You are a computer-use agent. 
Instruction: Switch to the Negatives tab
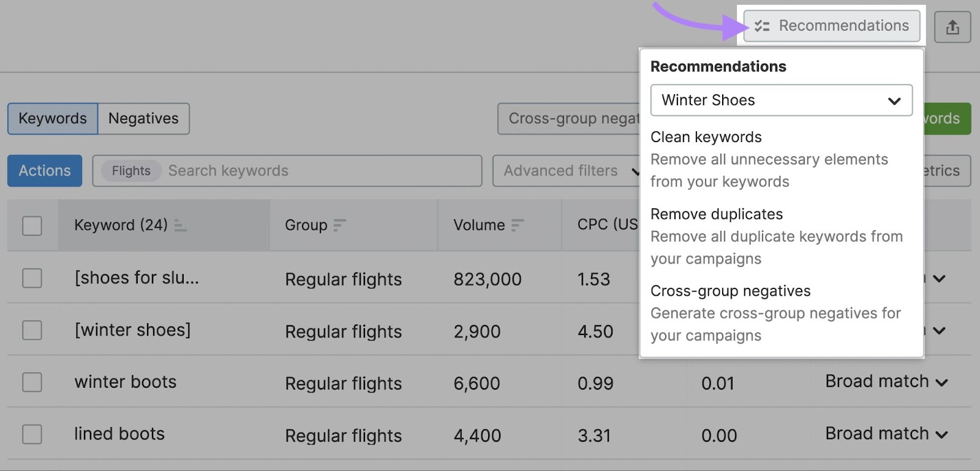coord(143,118)
